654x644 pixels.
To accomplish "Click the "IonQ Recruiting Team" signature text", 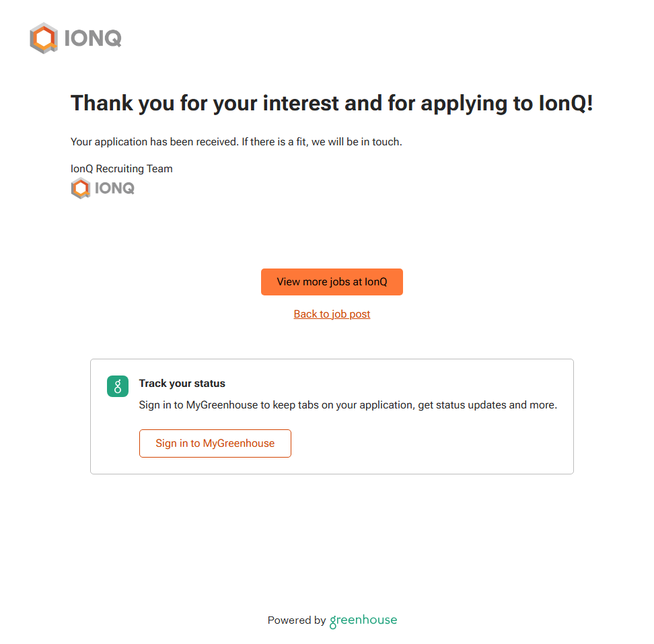I will 122,169.
